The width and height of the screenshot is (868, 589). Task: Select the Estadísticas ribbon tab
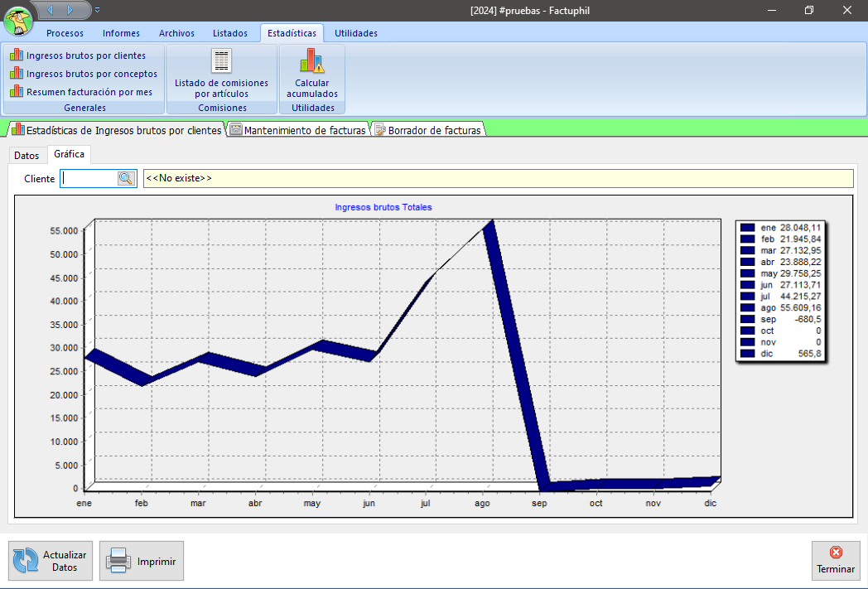(292, 33)
